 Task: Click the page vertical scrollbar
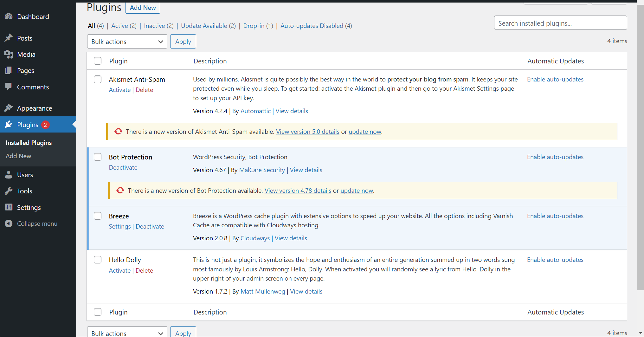click(x=641, y=147)
